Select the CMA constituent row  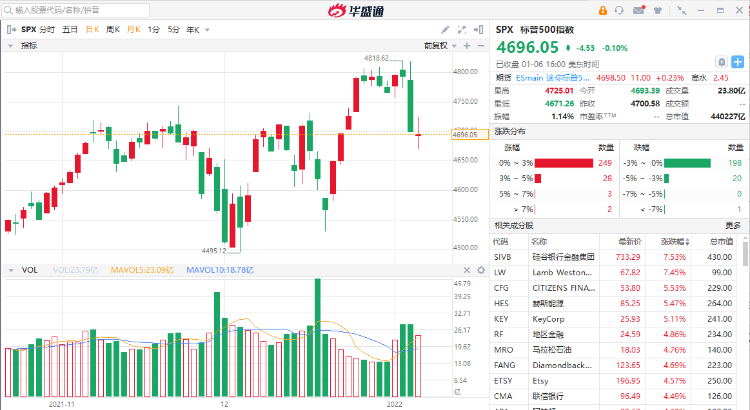(x=616, y=396)
